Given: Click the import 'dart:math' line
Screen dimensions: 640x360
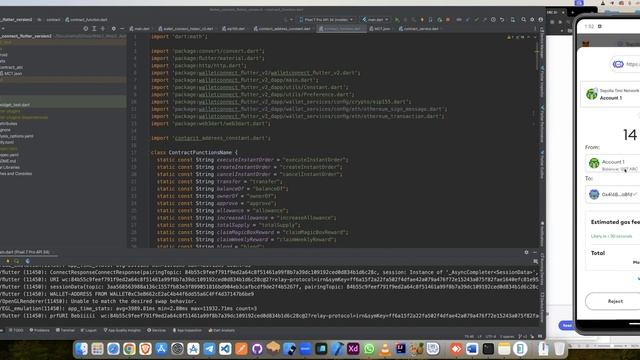Looking at the screenshot, I should (180, 36).
